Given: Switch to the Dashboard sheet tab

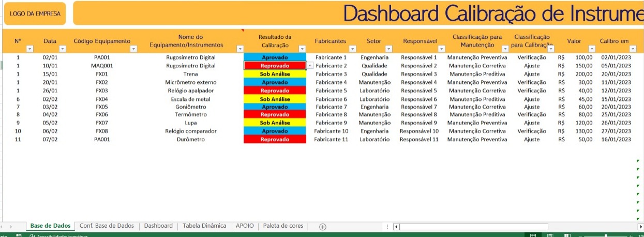Looking at the screenshot, I should click(158, 226).
